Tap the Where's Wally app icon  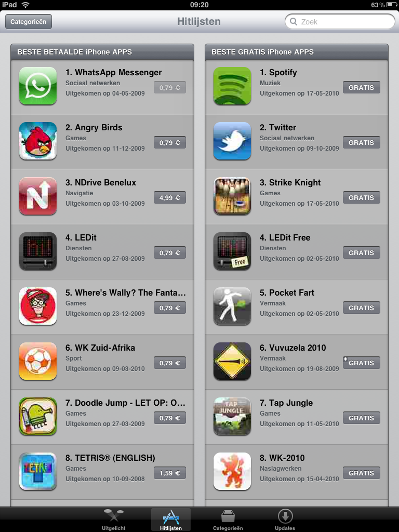37,306
